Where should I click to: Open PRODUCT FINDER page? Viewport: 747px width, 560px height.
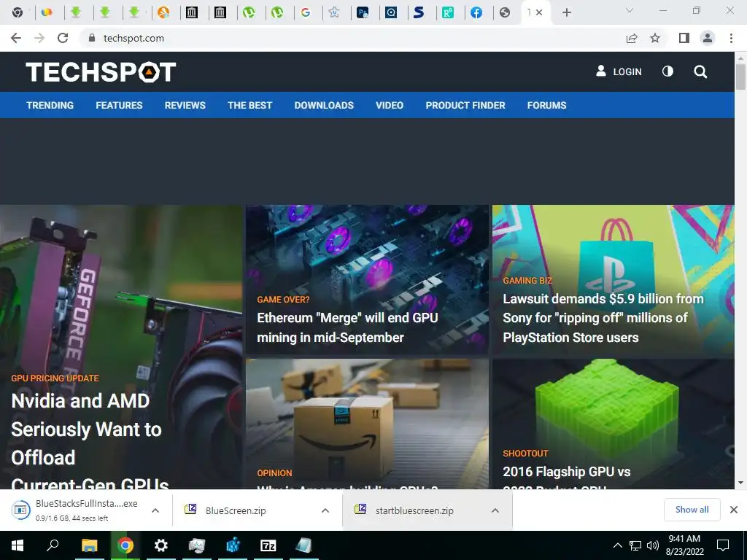pyautogui.click(x=465, y=105)
